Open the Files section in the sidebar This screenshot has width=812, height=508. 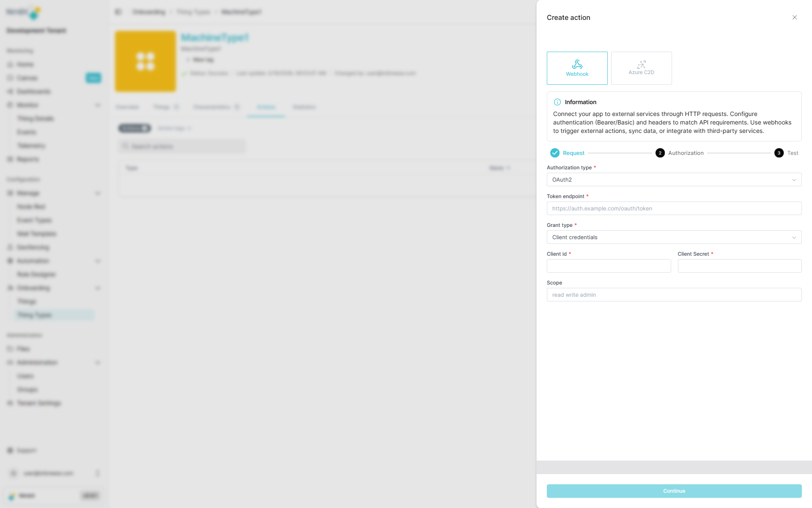23,349
